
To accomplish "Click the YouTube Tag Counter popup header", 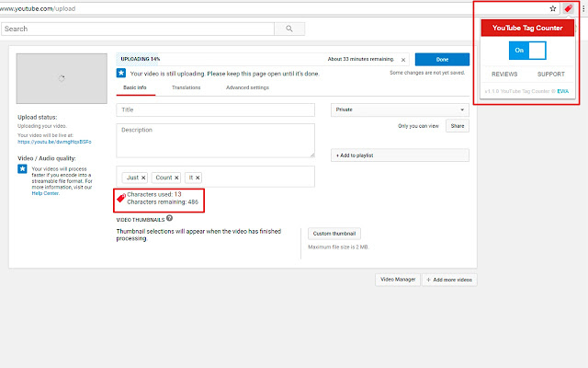I will pos(527,28).
